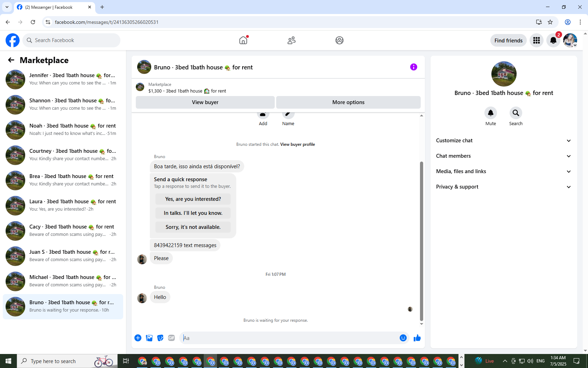
Task: Open the emoji picker
Action: [403, 338]
